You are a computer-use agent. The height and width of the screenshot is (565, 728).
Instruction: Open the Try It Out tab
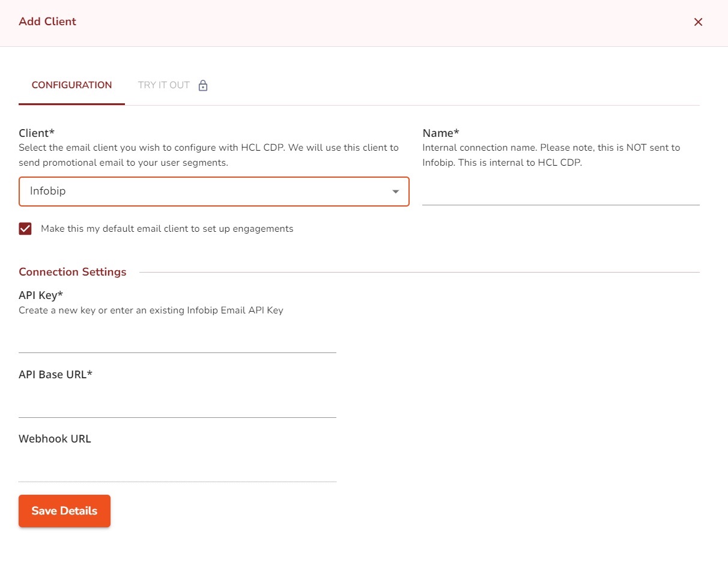(164, 85)
